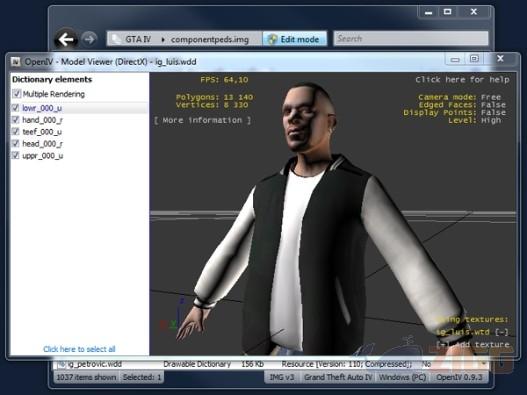Open path arrow dropdown before componentpeds.img
The width and height of the screenshot is (527, 395).
(163, 40)
